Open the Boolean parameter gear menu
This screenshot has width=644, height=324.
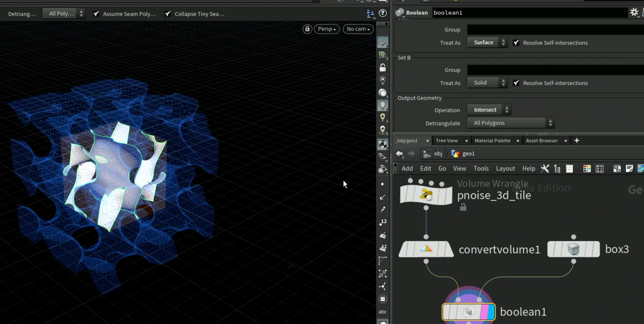[x=634, y=13]
